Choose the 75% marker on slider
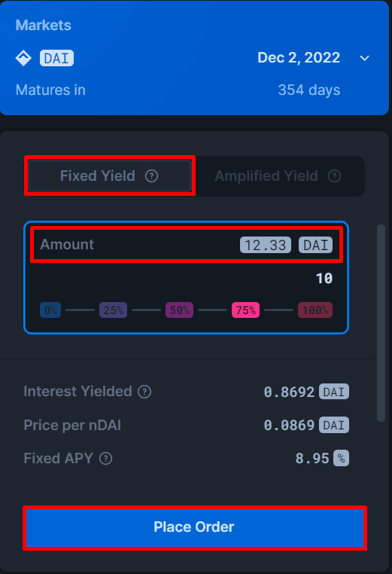Viewport: 392px width, 574px height. click(x=246, y=310)
